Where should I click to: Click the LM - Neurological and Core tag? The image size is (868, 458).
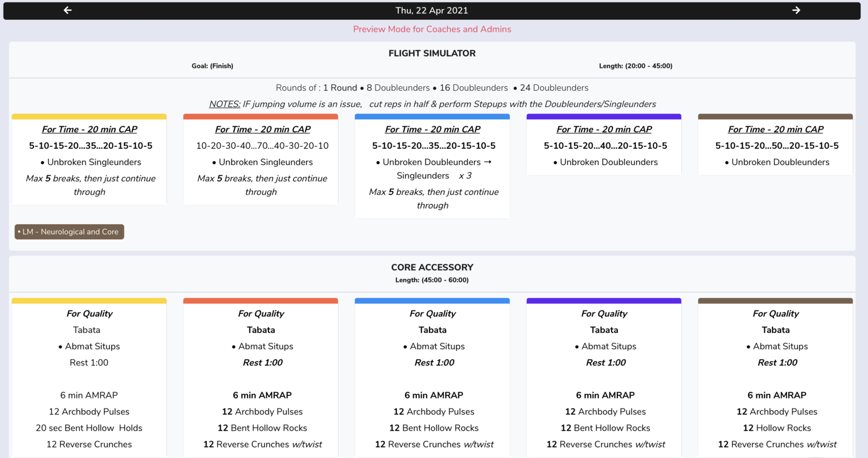pyautogui.click(x=69, y=232)
